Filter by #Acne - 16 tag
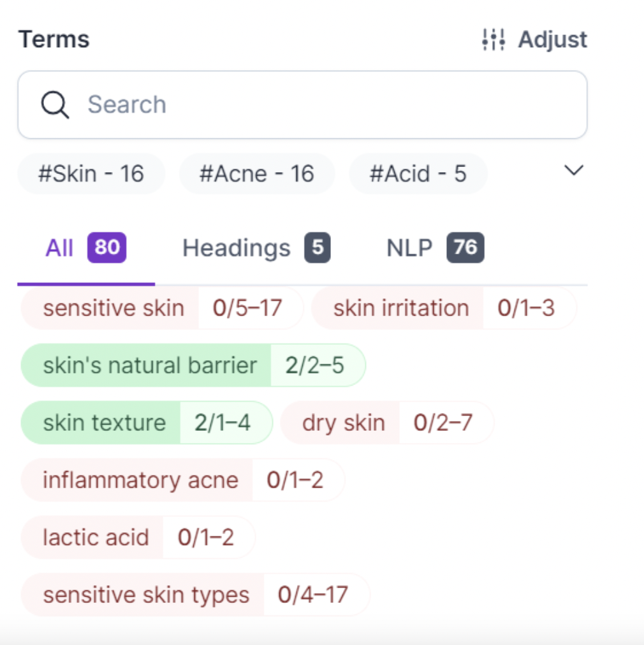 click(x=257, y=173)
